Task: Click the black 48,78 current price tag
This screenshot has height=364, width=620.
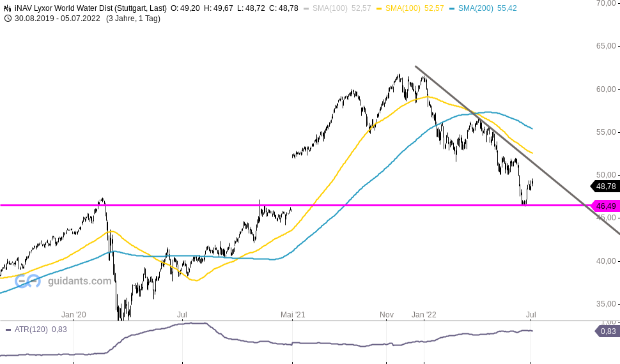Action: coord(605,186)
